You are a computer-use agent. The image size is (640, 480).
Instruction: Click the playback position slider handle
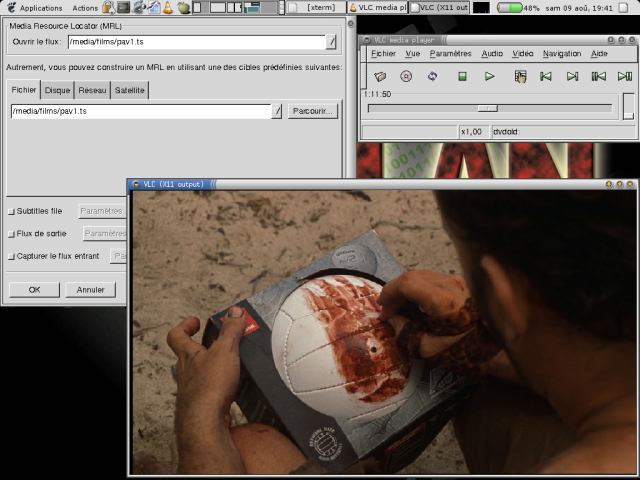tap(487, 108)
